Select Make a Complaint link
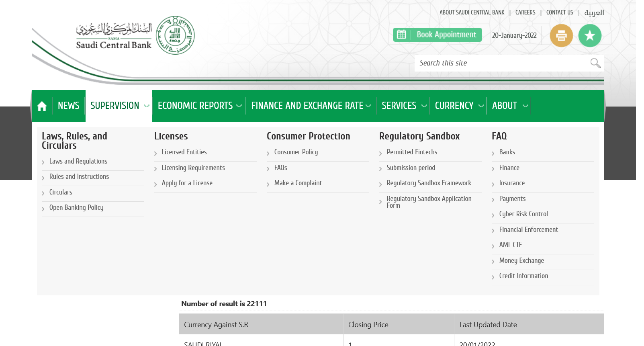This screenshot has width=644, height=346. (298, 183)
